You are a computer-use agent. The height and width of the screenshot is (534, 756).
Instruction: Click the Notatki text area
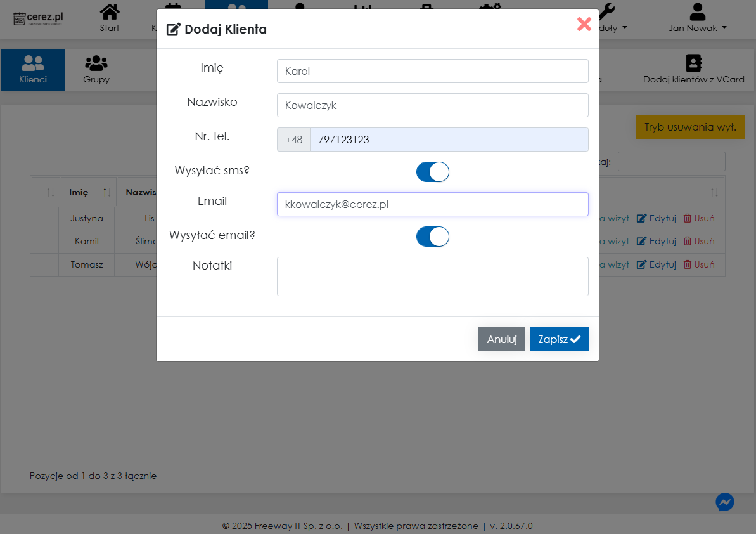click(x=432, y=277)
